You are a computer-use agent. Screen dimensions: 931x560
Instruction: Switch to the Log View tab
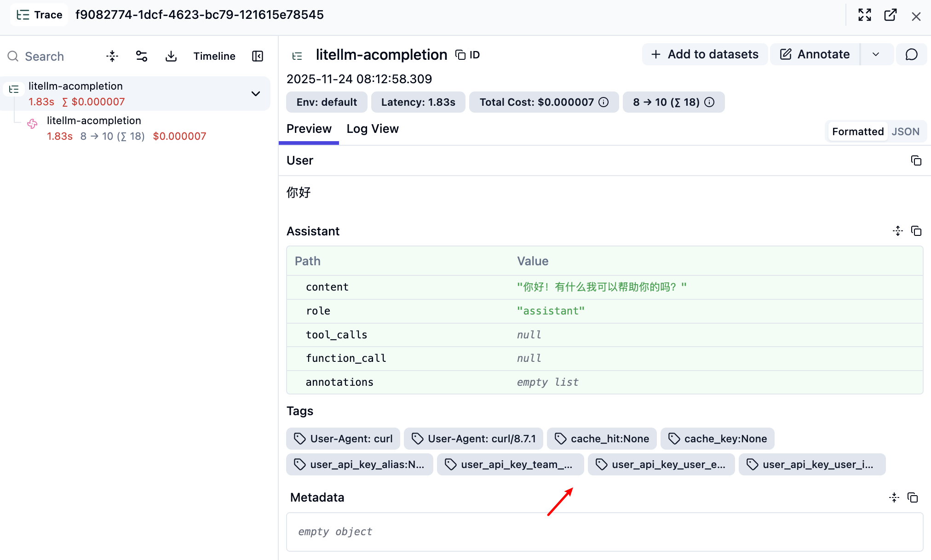[x=373, y=129]
